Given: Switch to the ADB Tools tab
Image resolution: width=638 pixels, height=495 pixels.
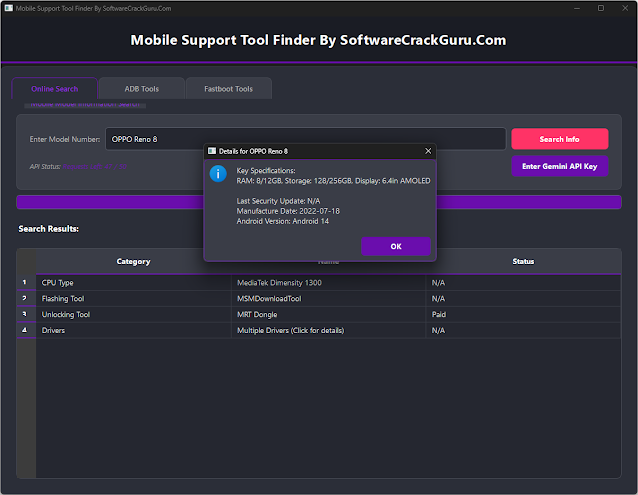Looking at the screenshot, I should 141,89.
